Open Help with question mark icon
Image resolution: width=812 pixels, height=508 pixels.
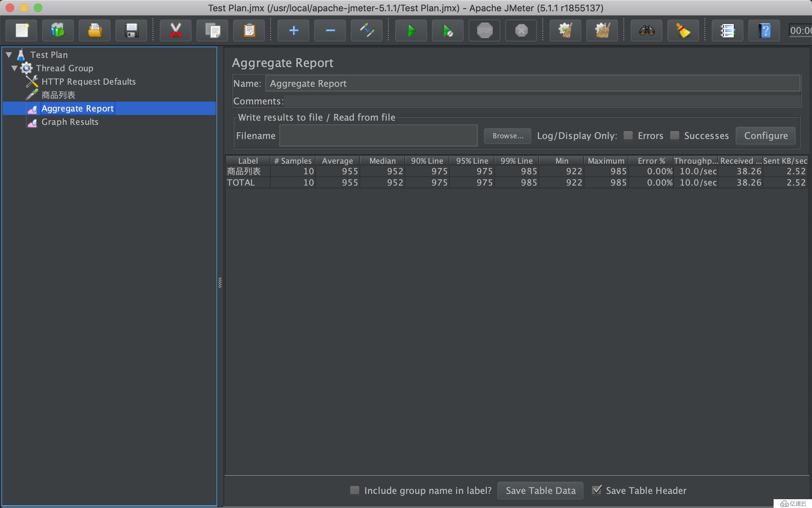coord(764,30)
